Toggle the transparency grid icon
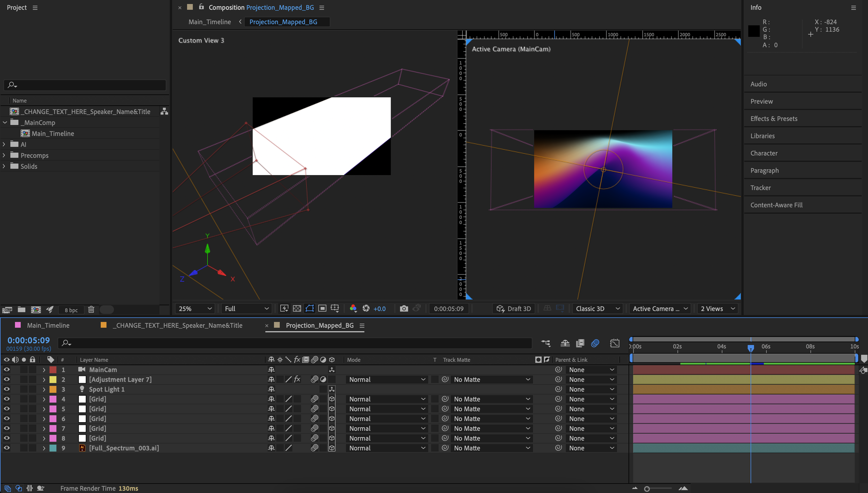This screenshot has width=868, height=493. tap(297, 309)
